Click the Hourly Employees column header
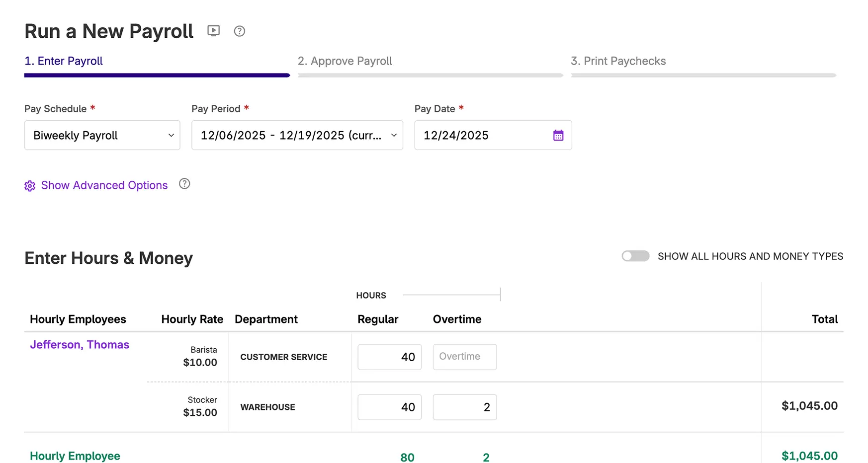Viewport: 868px width, 463px height. coord(78,319)
